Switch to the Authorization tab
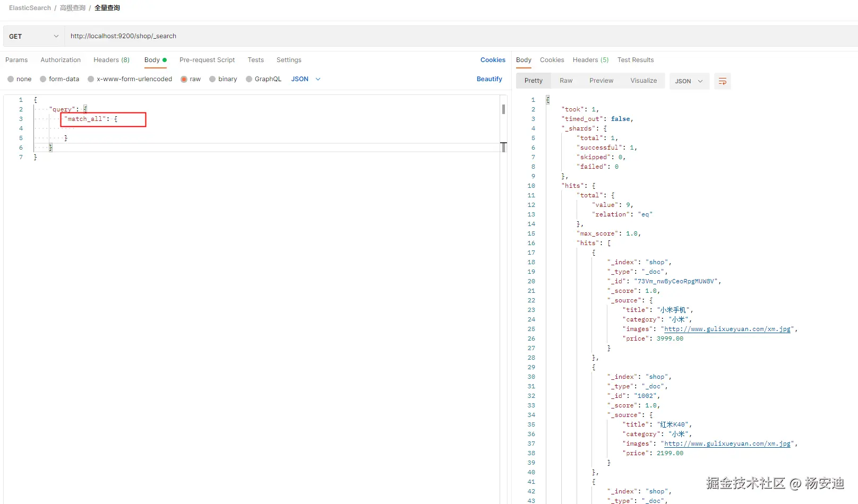Image resolution: width=858 pixels, height=504 pixels. (61, 60)
